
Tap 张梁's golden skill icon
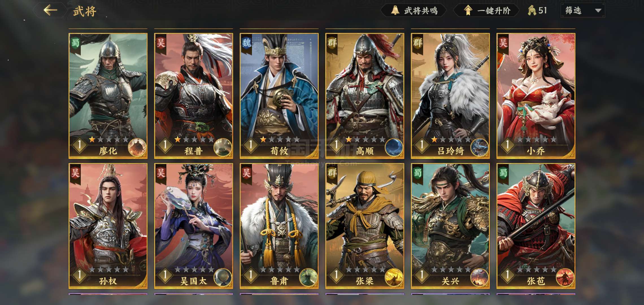coord(394,278)
